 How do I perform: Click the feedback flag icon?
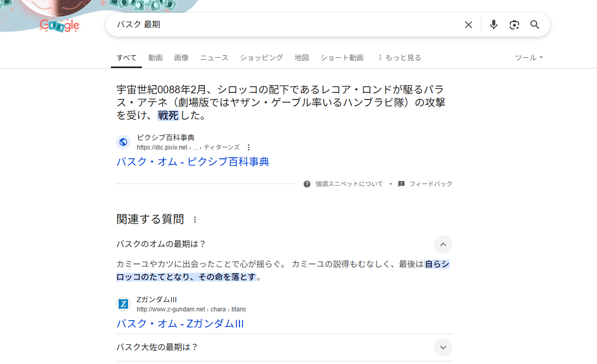tap(401, 184)
